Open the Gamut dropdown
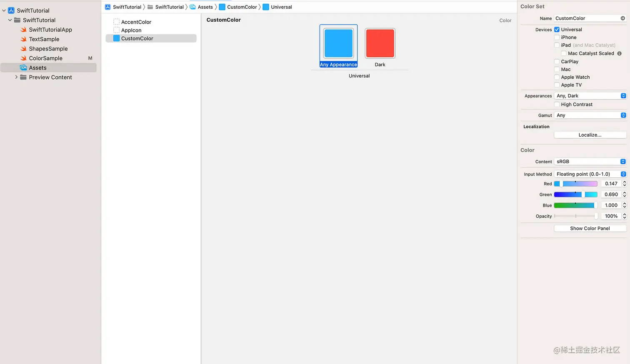Image resolution: width=630 pixels, height=364 pixels. click(x=590, y=115)
